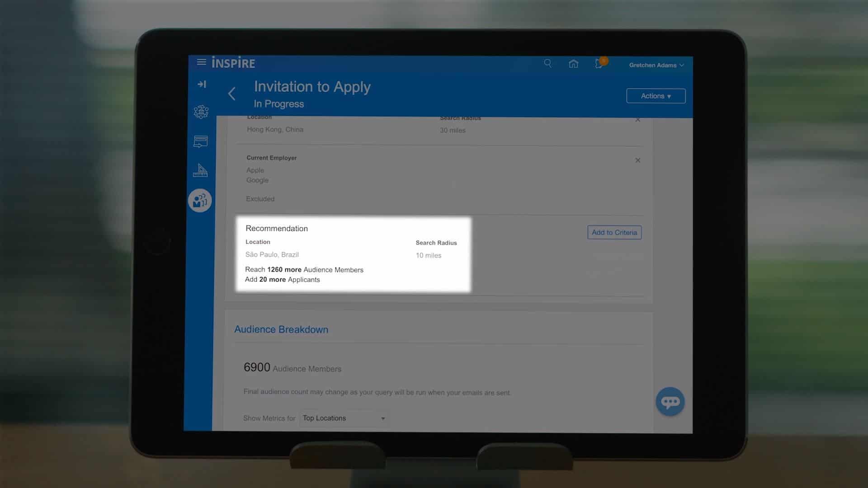Remove the Current Employer criteria

point(638,160)
